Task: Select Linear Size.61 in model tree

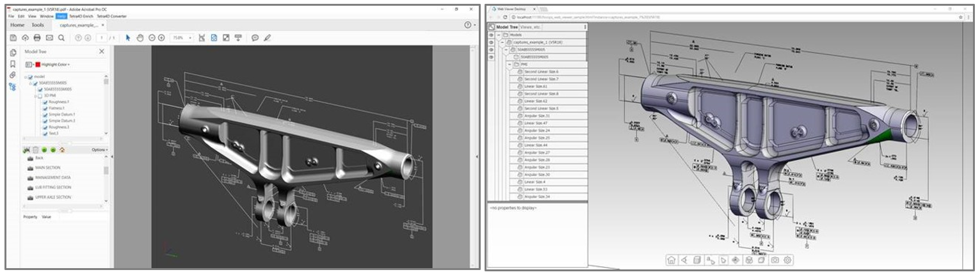Action: [536, 86]
